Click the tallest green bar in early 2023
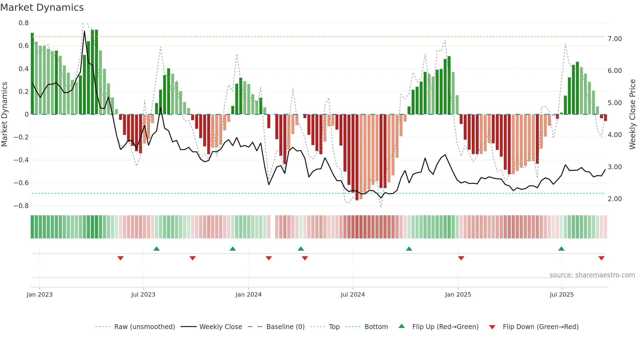This screenshot has height=362, width=644. coord(96,72)
